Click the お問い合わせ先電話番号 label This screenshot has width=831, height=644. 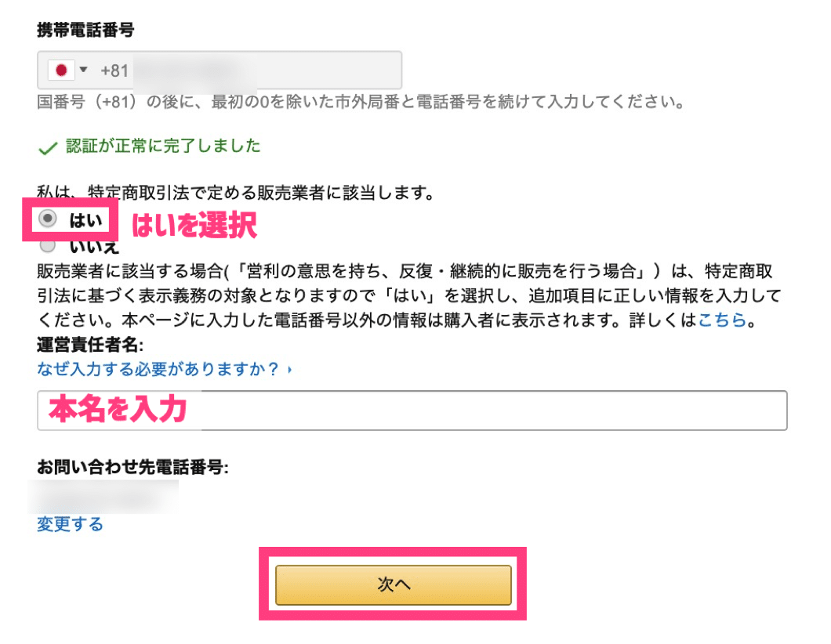point(132,467)
